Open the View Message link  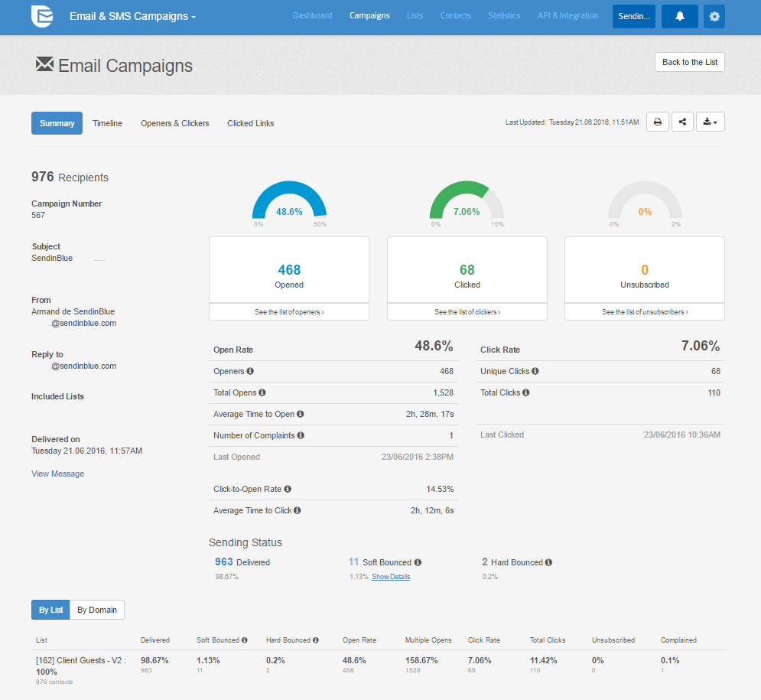(x=58, y=474)
